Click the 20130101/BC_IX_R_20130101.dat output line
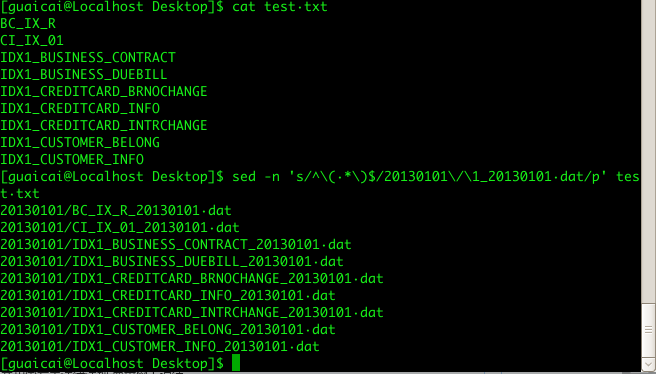Image resolution: width=656 pixels, height=374 pixels. 116,211
